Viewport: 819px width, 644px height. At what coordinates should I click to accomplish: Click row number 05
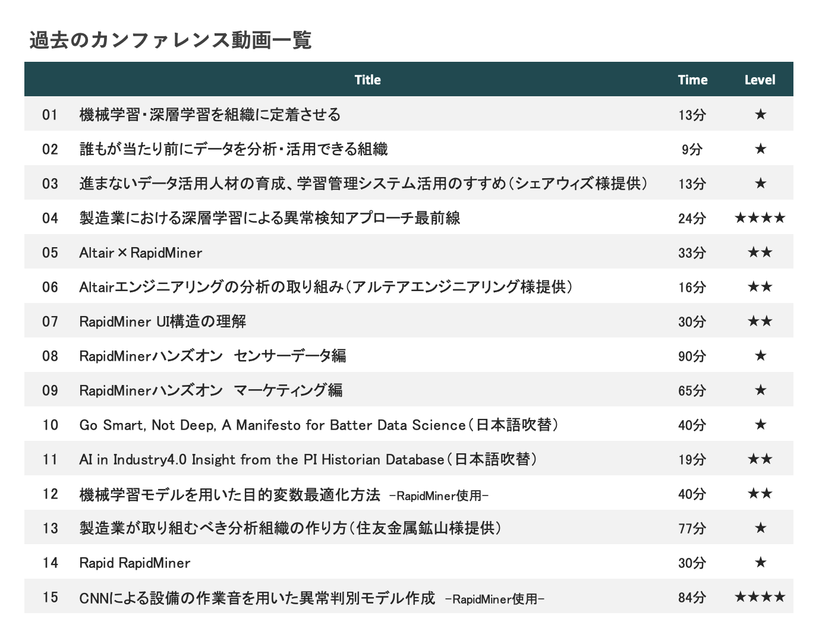point(51,252)
